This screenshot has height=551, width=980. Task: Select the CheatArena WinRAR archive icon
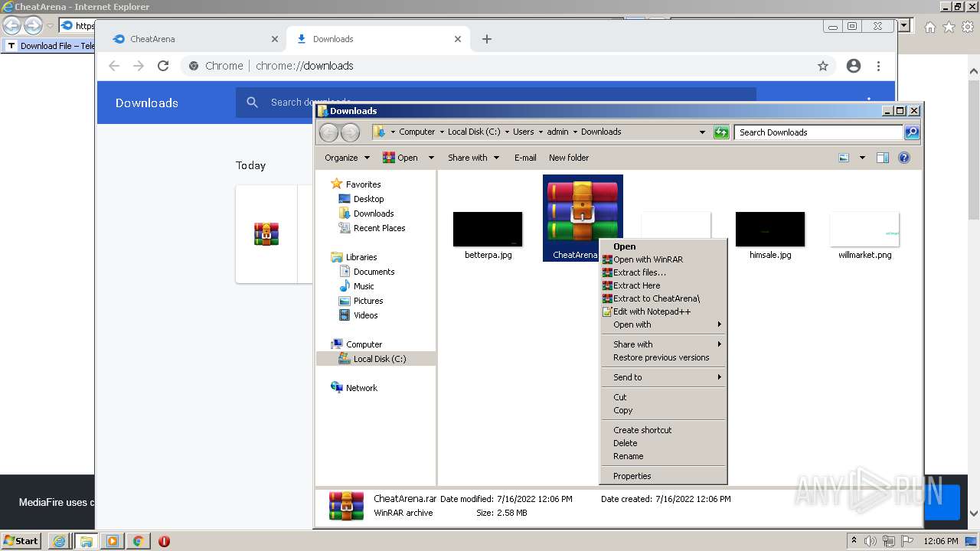583,211
